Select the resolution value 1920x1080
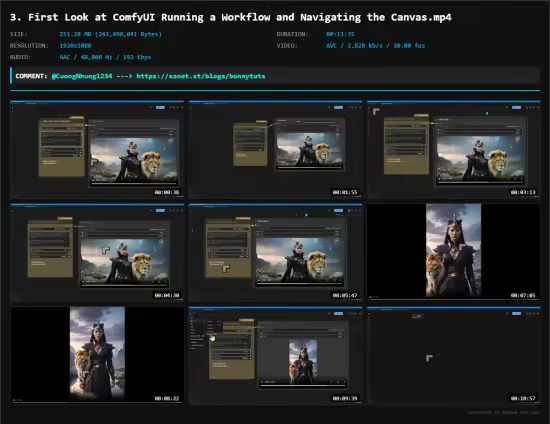 coord(75,46)
